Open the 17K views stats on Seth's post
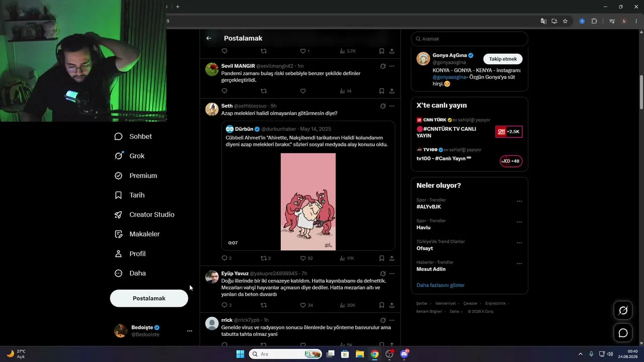The height and width of the screenshot is (362, 644). point(347,258)
